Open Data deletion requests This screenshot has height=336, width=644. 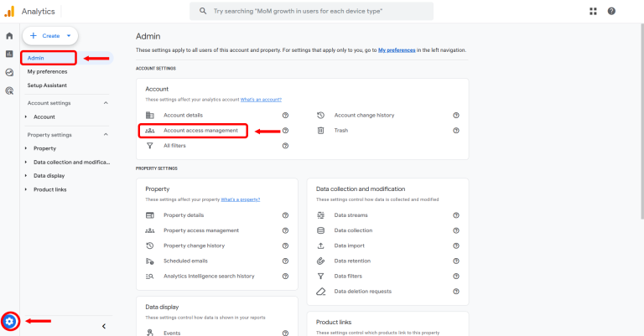(363, 292)
